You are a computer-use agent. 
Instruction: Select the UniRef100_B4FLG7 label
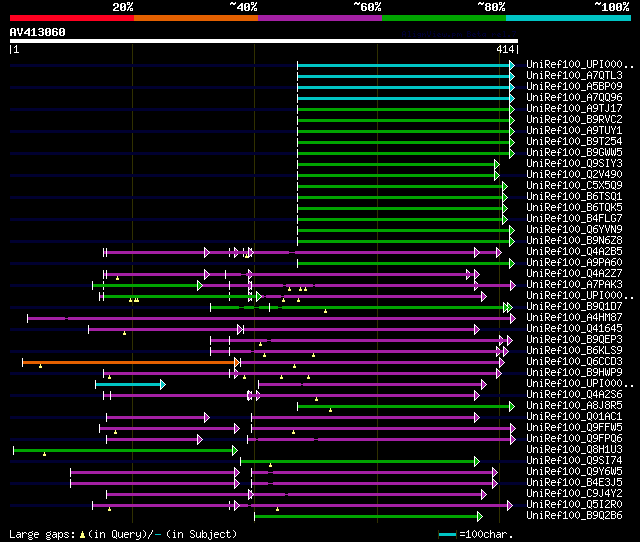click(x=574, y=219)
